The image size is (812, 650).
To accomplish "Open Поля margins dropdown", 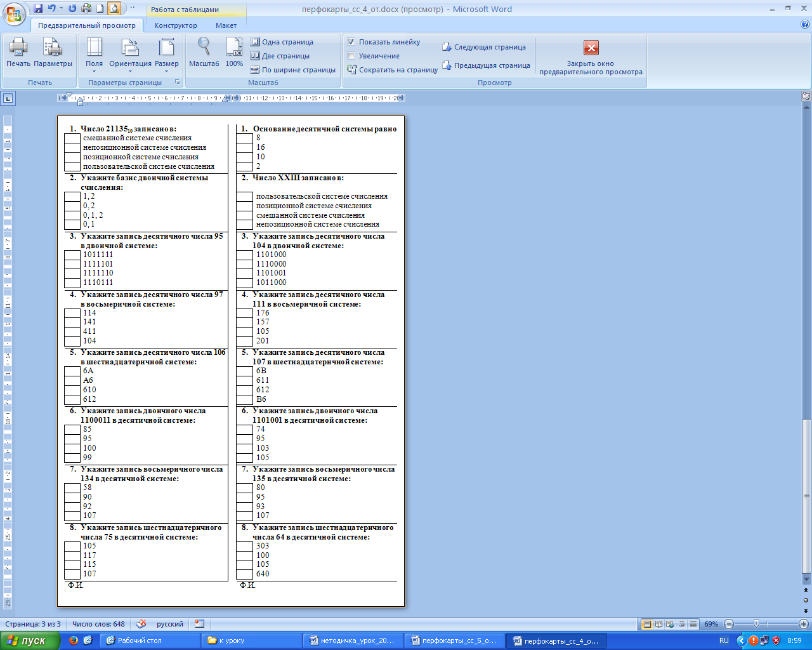I will 94,55.
